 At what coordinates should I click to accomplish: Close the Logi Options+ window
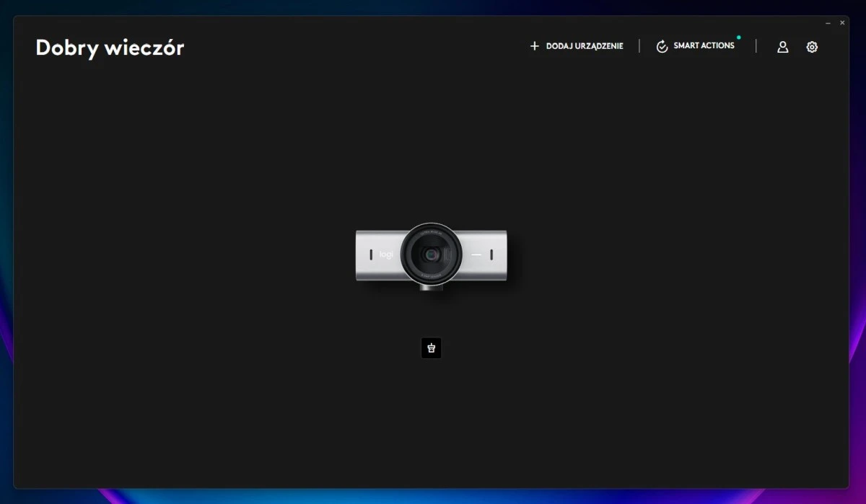(842, 23)
